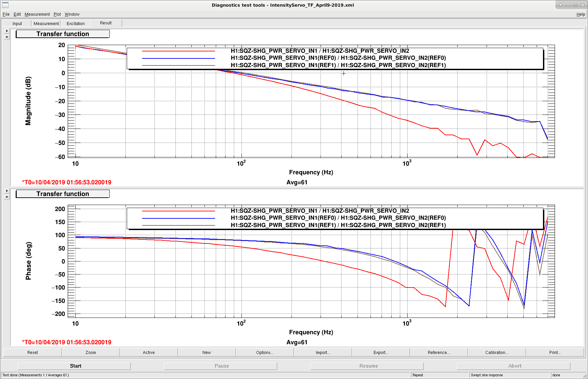Select the Measurement tab

[x=46, y=23]
